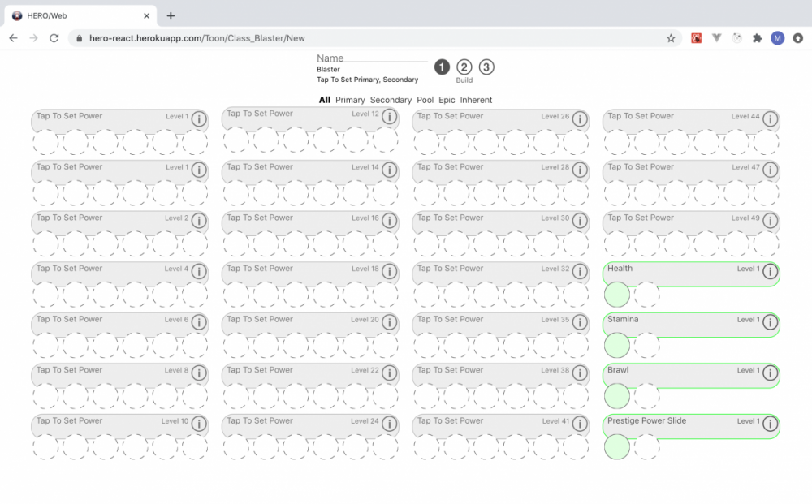Tap To Set Primary, Secondary text

click(367, 80)
